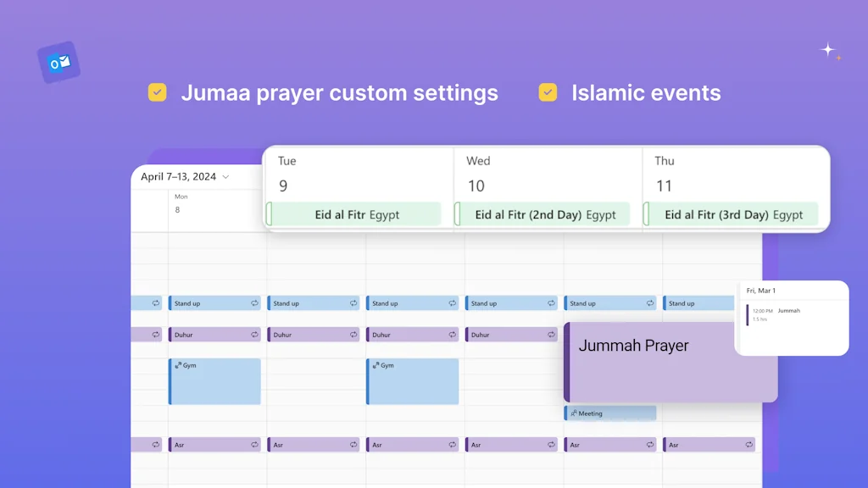Toggle recurrence on Wednesday's Asr event
The width and height of the screenshot is (868, 488).
pyautogui.click(x=451, y=445)
